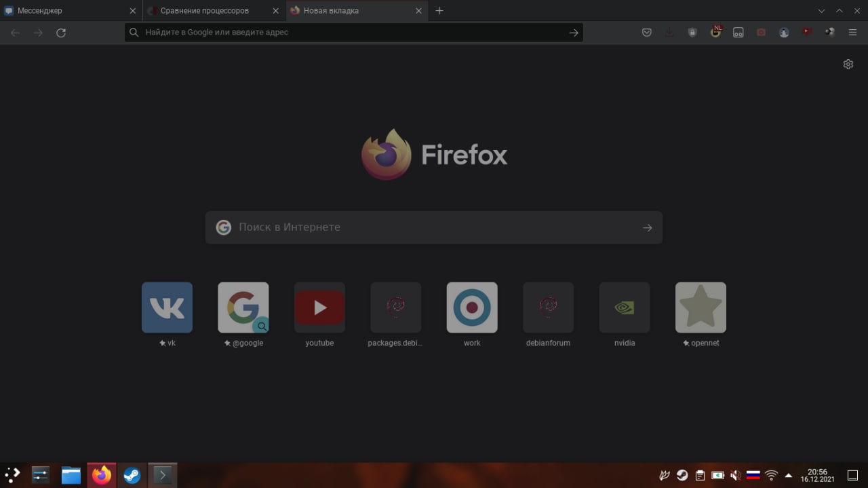
Task: Open the clipboard tray icon
Action: pyautogui.click(x=700, y=475)
